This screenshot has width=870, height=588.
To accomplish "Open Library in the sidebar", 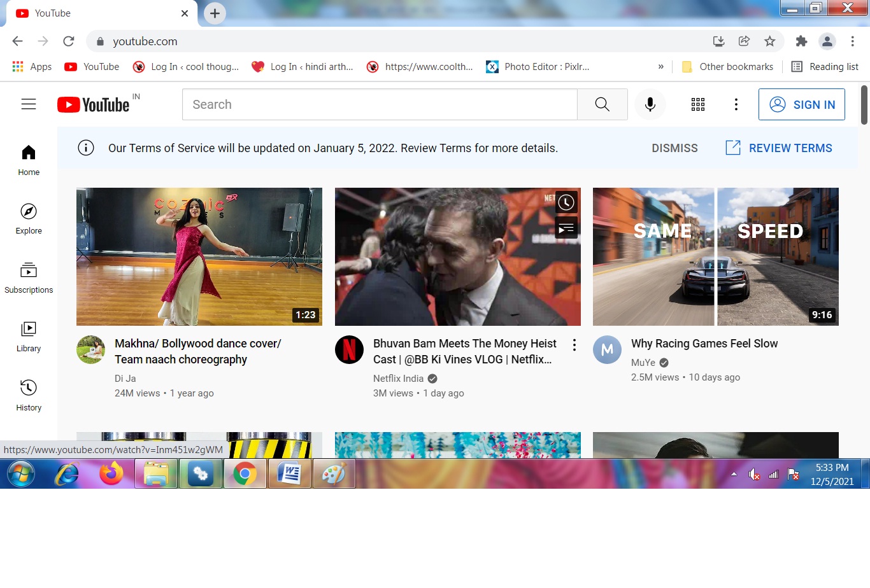I will point(29,337).
